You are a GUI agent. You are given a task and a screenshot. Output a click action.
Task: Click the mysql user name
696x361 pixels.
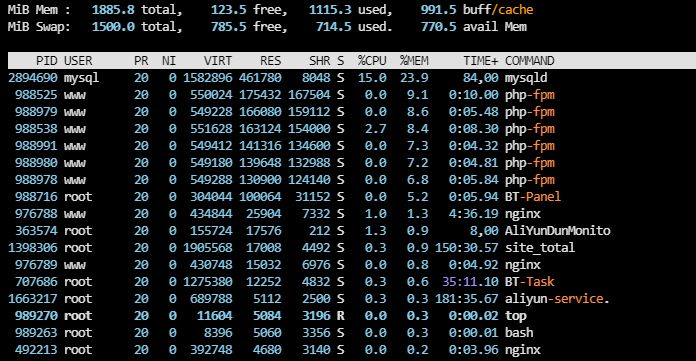pyautogui.click(x=81, y=78)
